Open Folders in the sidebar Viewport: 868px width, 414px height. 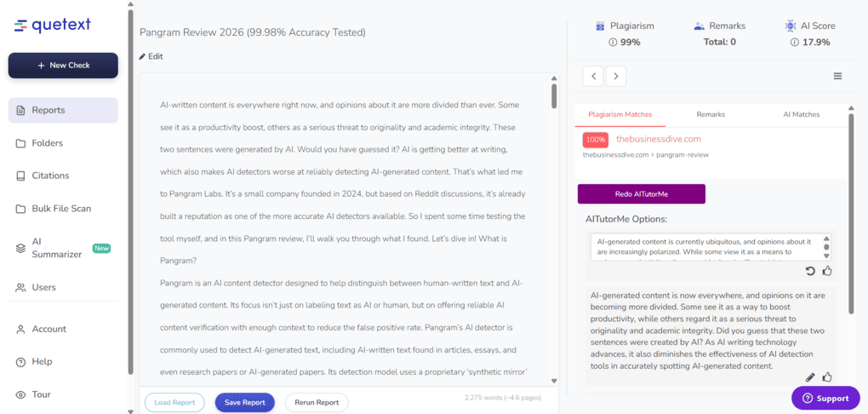pyautogui.click(x=47, y=143)
